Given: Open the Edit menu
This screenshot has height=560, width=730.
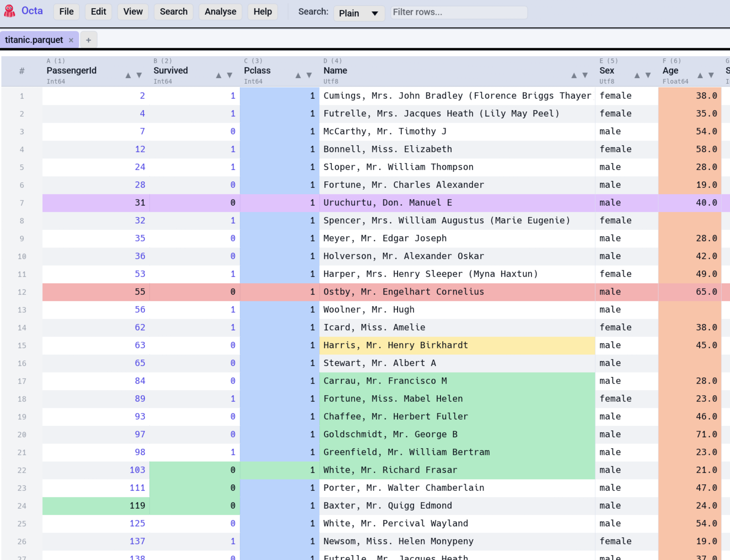Looking at the screenshot, I should pyautogui.click(x=98, y=12).
